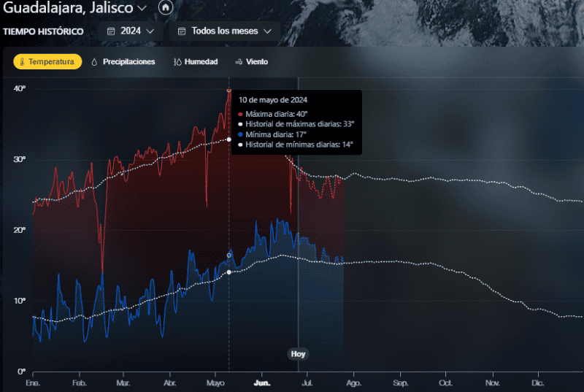Image resolution: width=584 pixels, height=392 pixels.
Task: Open the 2024 year dropdown
Action: [x=130, y=31]
